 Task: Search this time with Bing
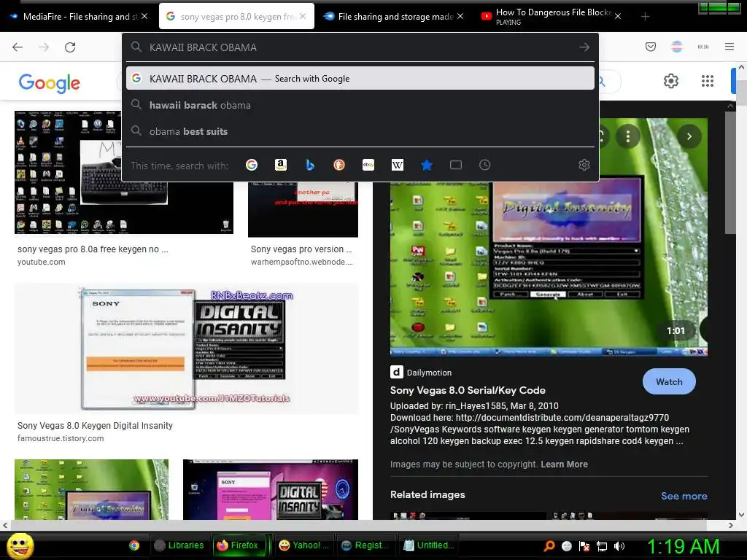pos(310,165)
